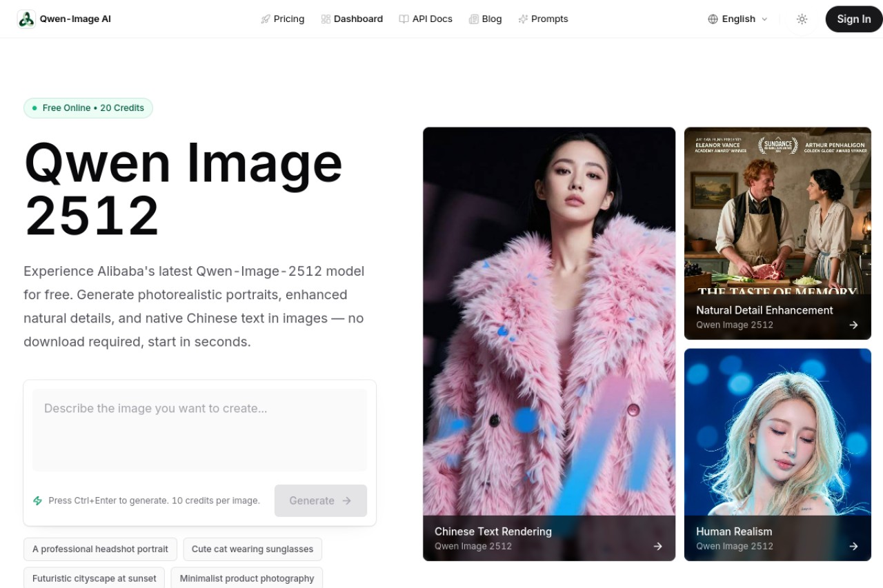This screenshot has width=883, height=588.
Task: Click the lightning bolt credits icon
Action: tap(38, 500)
